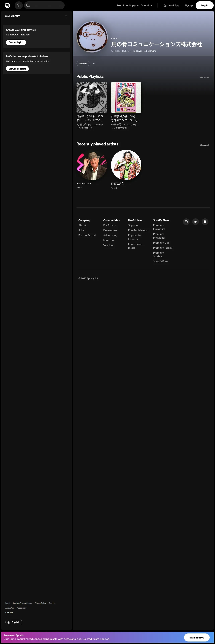Click Sign up free button
The width and height of the screenshot is (215, 644).
coord(197,637)
